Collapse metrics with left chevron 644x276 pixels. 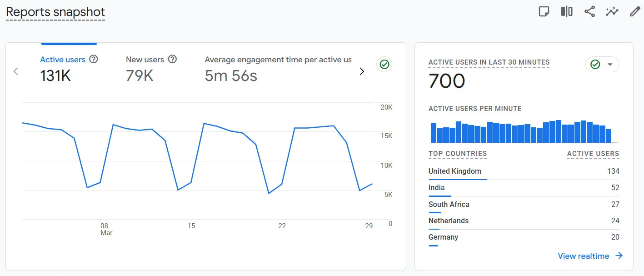[16, 71]
